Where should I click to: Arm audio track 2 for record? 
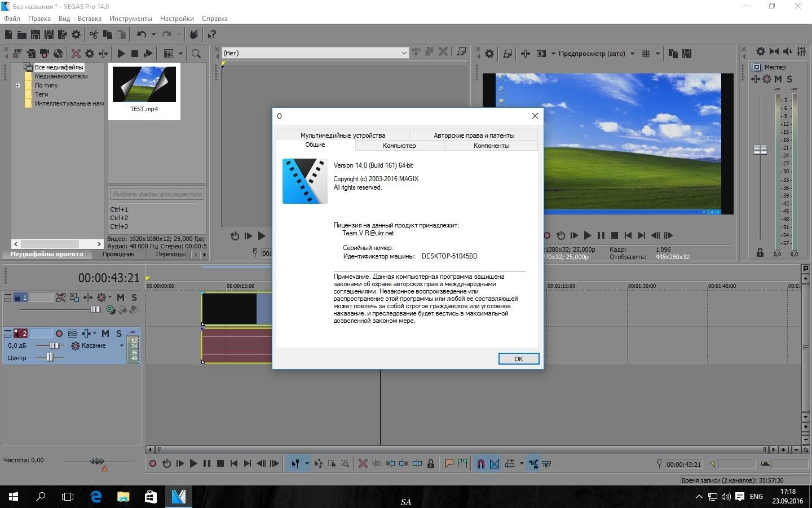pyautogui.click(x=59, y=334)
